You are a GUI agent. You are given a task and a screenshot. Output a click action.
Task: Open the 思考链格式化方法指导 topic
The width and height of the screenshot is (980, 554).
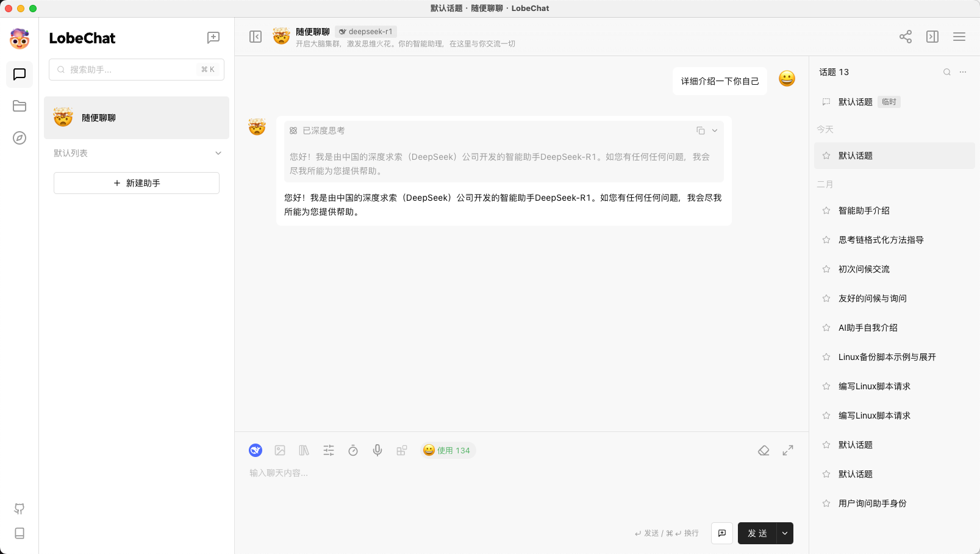point(895,240)
